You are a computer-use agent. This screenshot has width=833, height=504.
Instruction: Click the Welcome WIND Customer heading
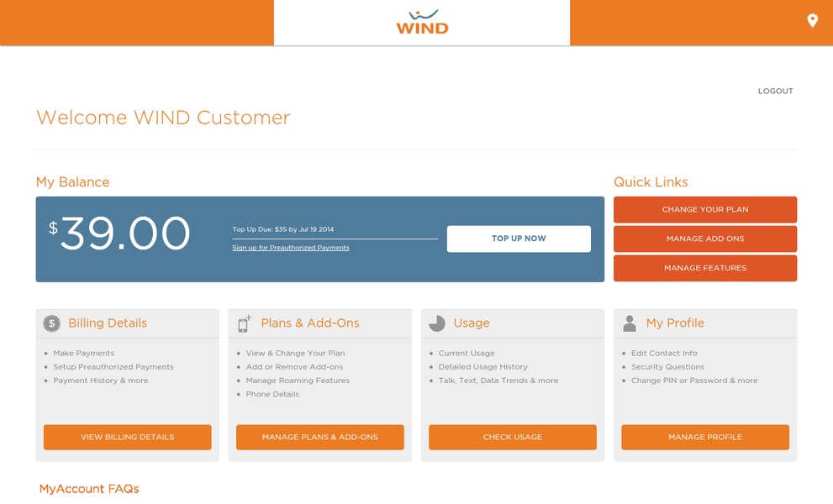coord(163,118)
